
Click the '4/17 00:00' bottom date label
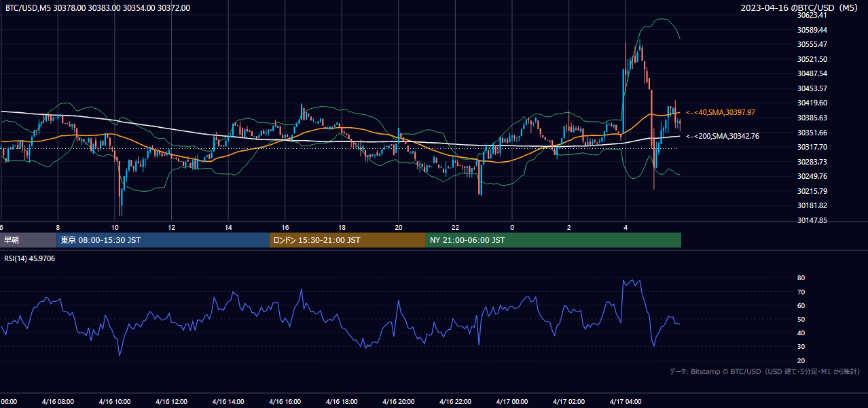click(x=512, y=402)
